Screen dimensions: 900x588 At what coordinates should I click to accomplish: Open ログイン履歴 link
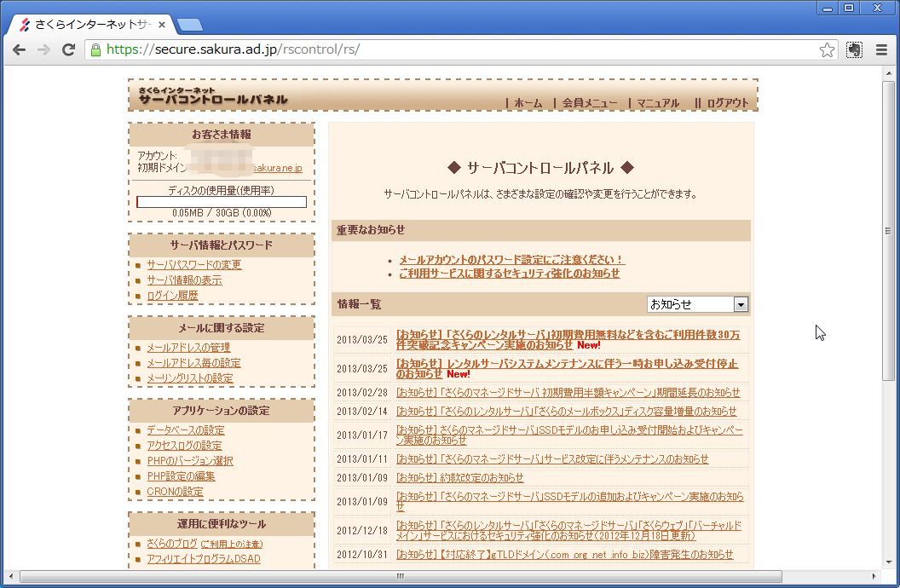point(172,296)
